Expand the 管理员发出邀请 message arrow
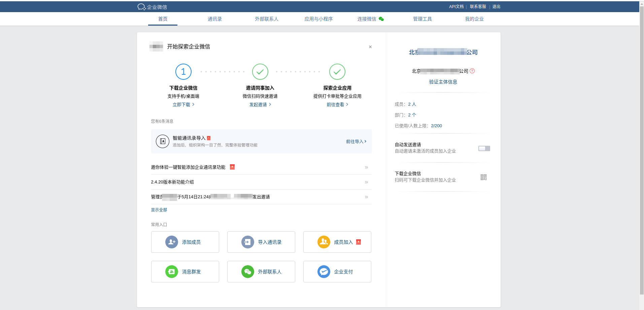 tap(366, 197)
